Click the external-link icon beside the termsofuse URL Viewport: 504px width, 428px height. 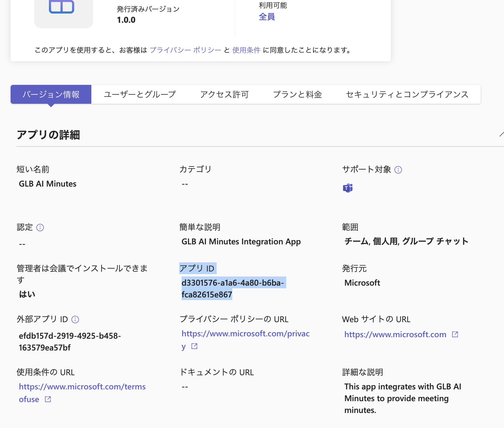(x=47, y=399)
